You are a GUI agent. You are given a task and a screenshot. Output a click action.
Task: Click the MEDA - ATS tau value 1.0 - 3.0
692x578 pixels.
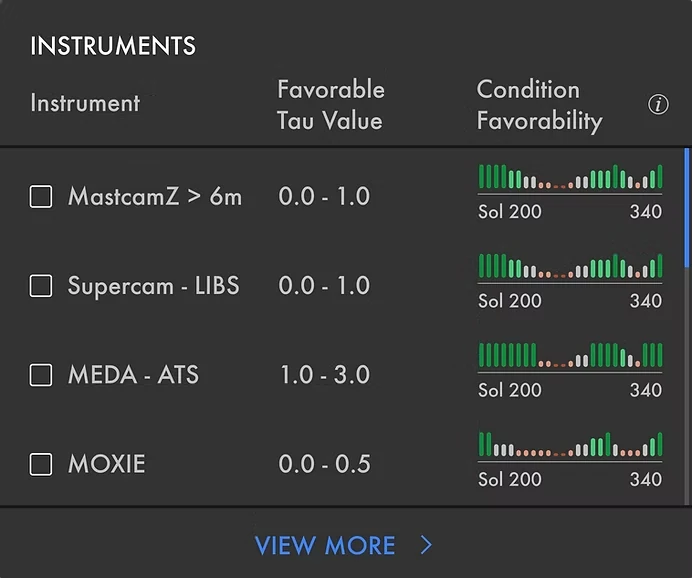325,375
